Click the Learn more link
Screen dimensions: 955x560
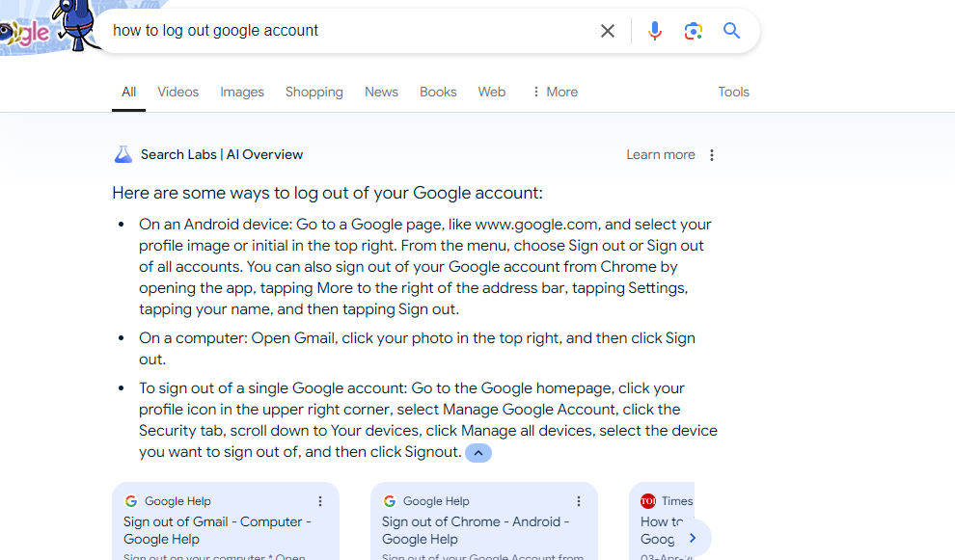(x=660, y=154)
